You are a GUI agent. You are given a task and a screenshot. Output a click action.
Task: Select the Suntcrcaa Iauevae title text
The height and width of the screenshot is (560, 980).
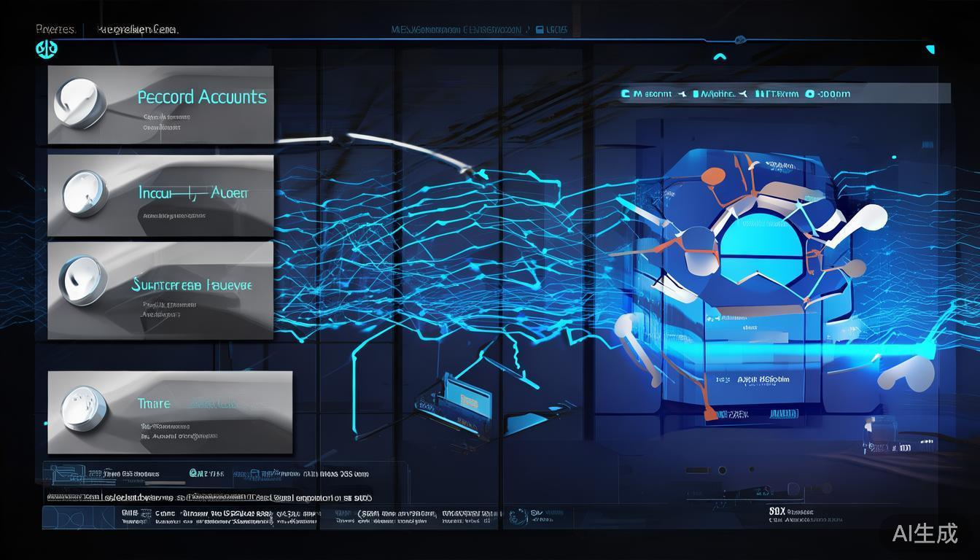(x=192, y=285)
